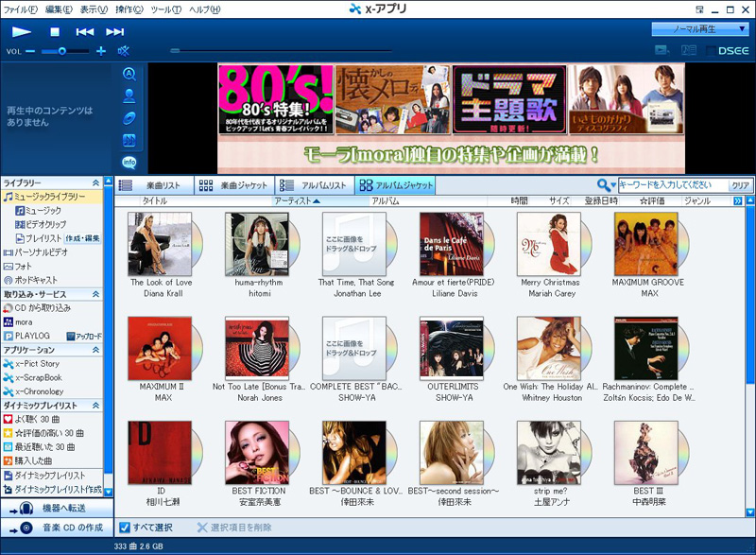Launch x-ScrapBook

pyautogui.click(x=32, y=377)
